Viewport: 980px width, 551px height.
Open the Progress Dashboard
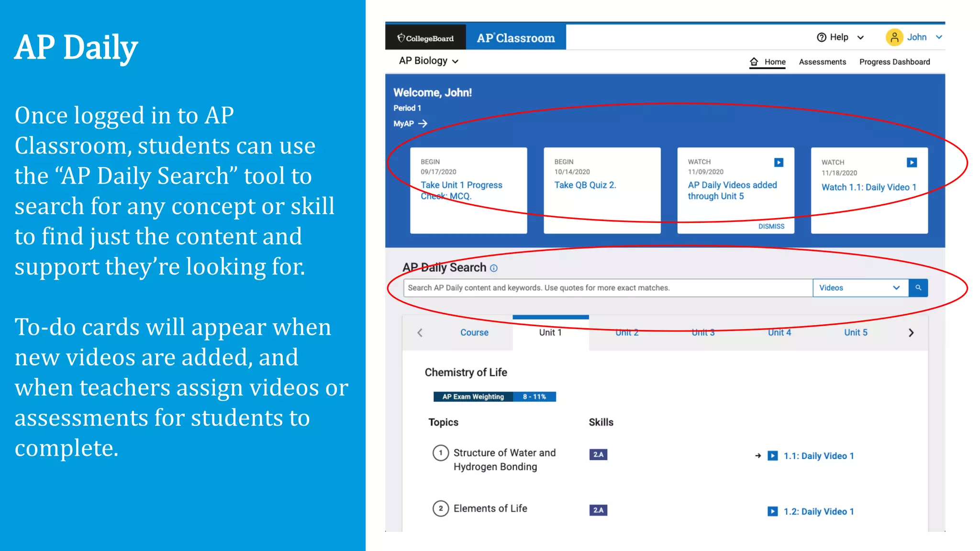click(x=894, y=62)
